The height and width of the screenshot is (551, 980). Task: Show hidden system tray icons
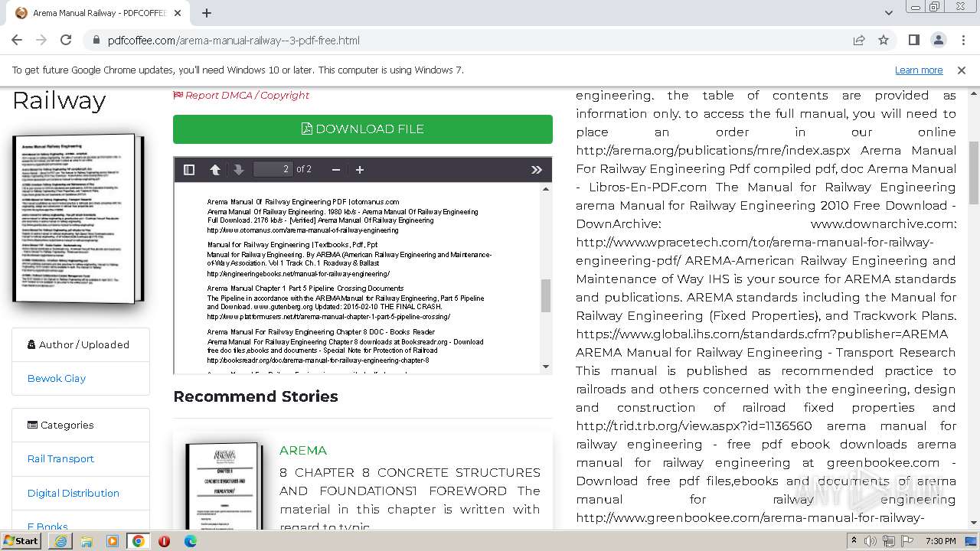(854, 541)
